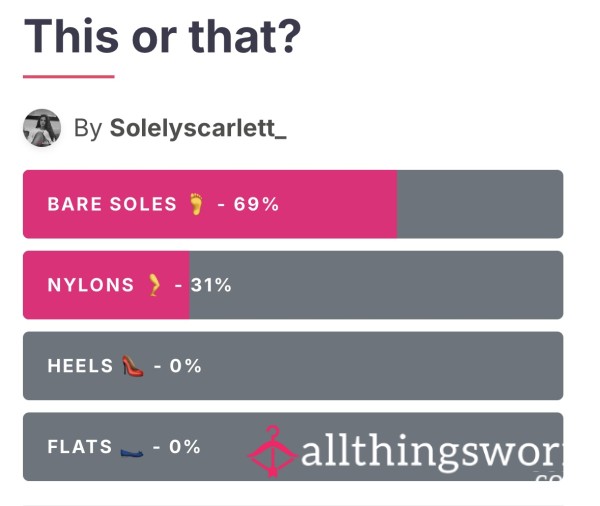The image size is (600, 506).
Task: Click the grey unfilled part of Nylons bar
Action: (x=377, y=285)
